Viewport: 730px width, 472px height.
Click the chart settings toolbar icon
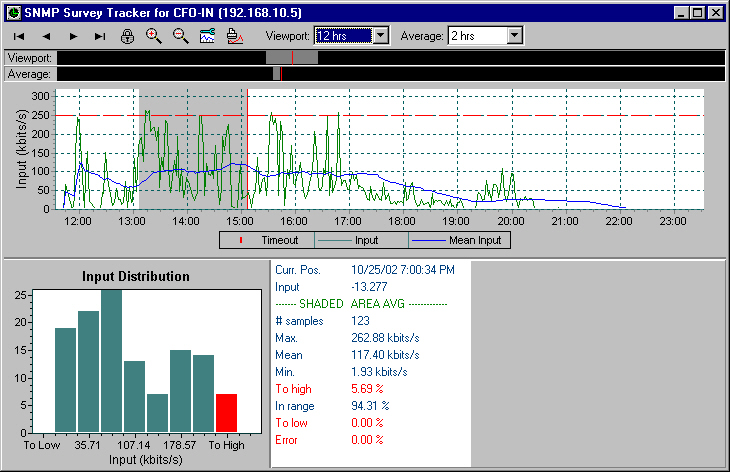(208, 36)
